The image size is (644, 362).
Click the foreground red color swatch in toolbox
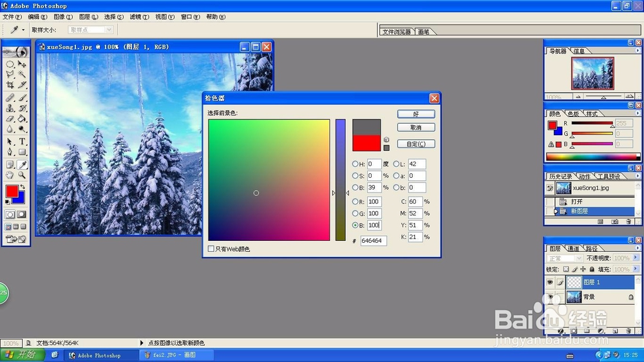pyautogui.click(x=12, y=191)
